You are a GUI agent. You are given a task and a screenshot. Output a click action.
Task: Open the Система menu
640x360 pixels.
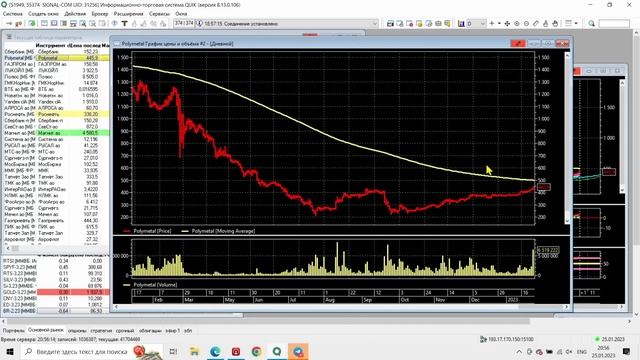13,14
